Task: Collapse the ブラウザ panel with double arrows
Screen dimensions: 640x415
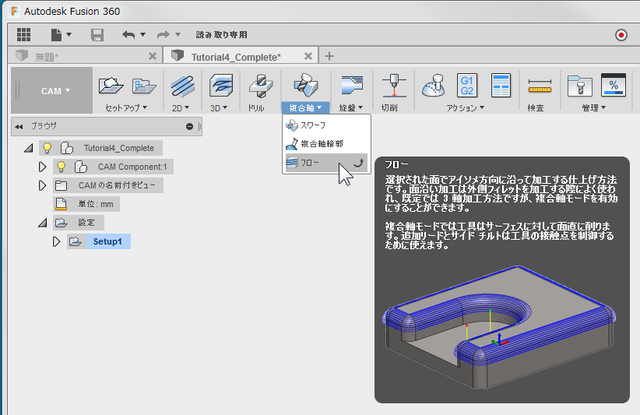Action: point(19,126)
